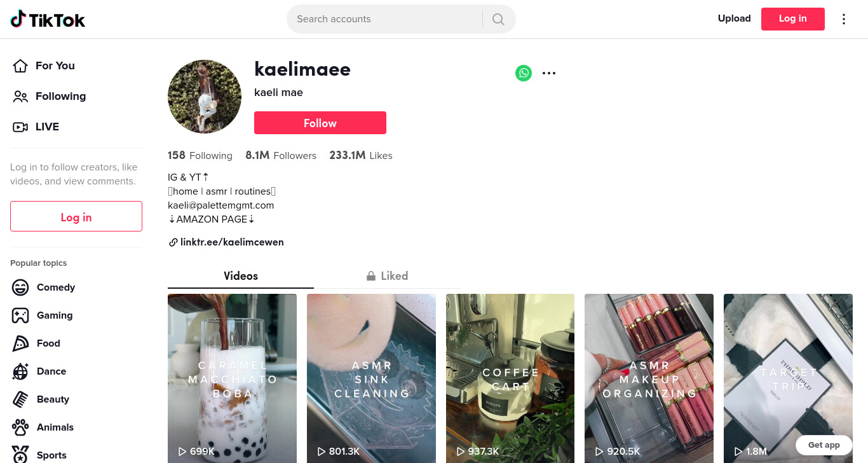868x463 pixels.
Task: Click the Search accounts field
Action: point(384,19)
